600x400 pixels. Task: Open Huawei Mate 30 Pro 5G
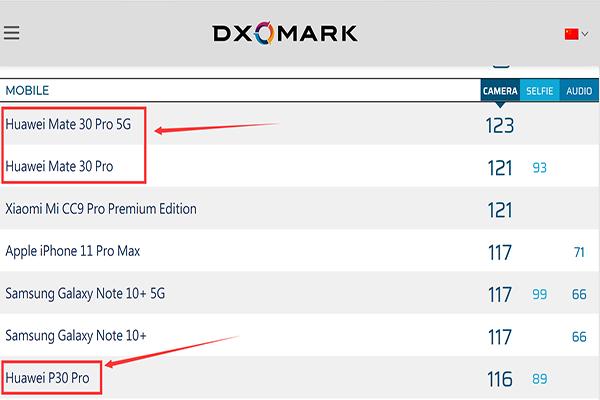tap(68, 125)
